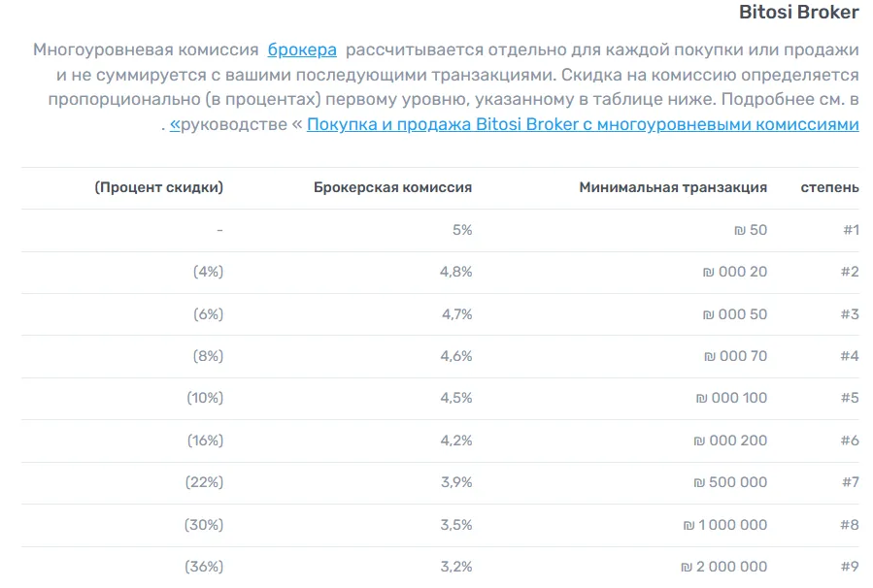Select the 3,5% commission cell
873x588 pixels.
[x=456, y=525]
